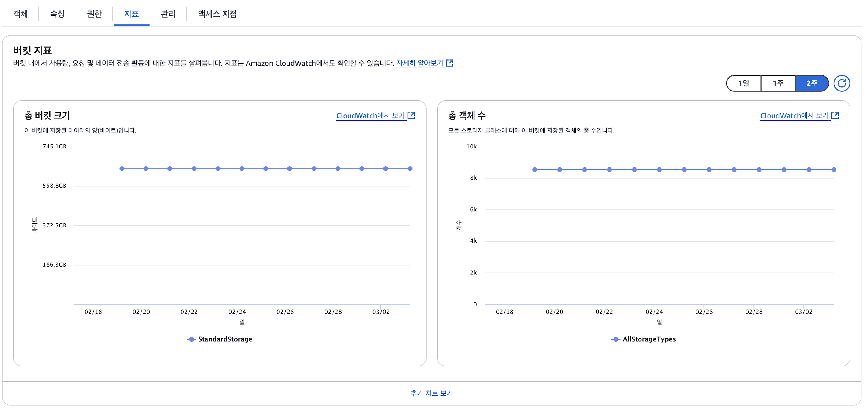Select the 1주 time range
This screenshot has width=868, height=411.
(778, 83)
